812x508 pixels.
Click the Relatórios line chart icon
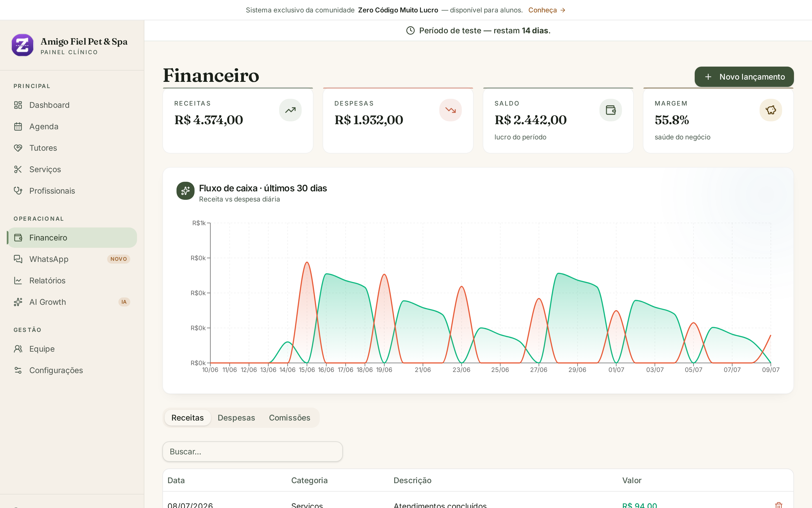tap(18, 281)
